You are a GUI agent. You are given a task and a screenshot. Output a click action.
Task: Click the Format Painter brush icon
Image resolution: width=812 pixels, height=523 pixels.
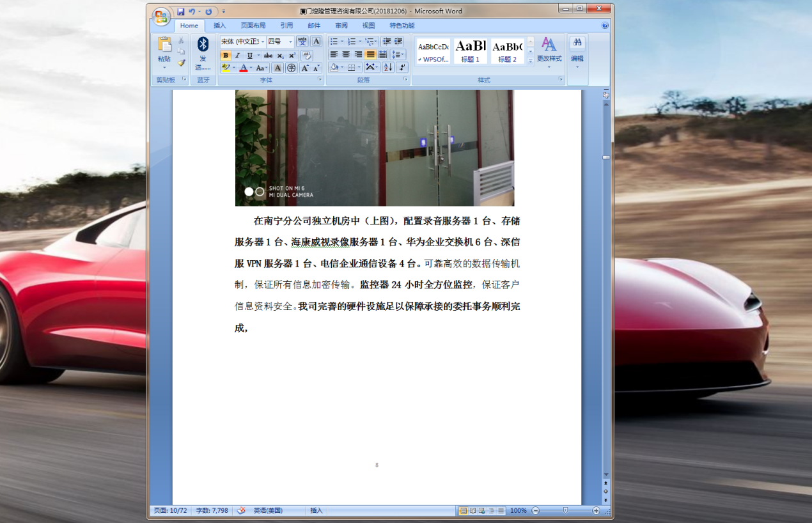pyautogui.click(x=182, y=63)
